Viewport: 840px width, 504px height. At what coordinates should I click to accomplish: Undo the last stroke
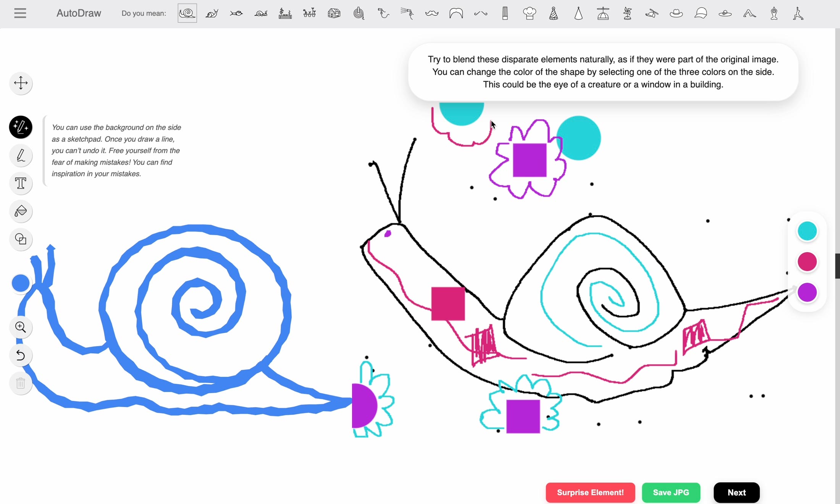pyautogui.click(x=21, y=355)
